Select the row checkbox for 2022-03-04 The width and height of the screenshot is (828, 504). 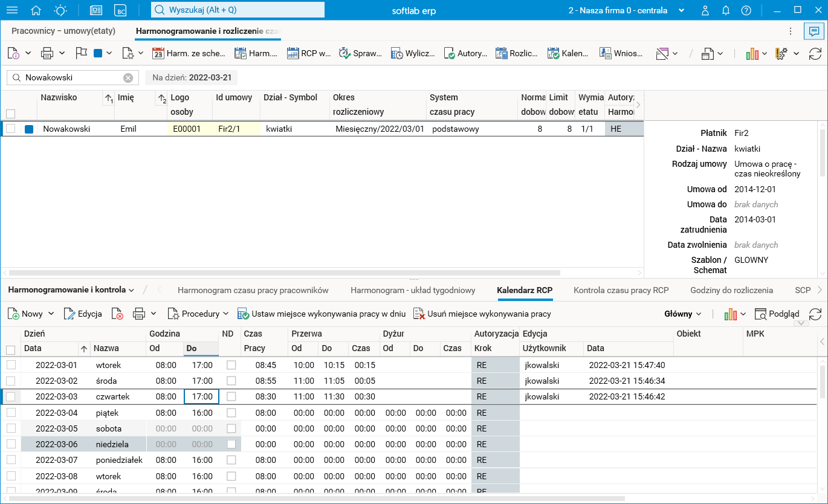pos(11,413)
